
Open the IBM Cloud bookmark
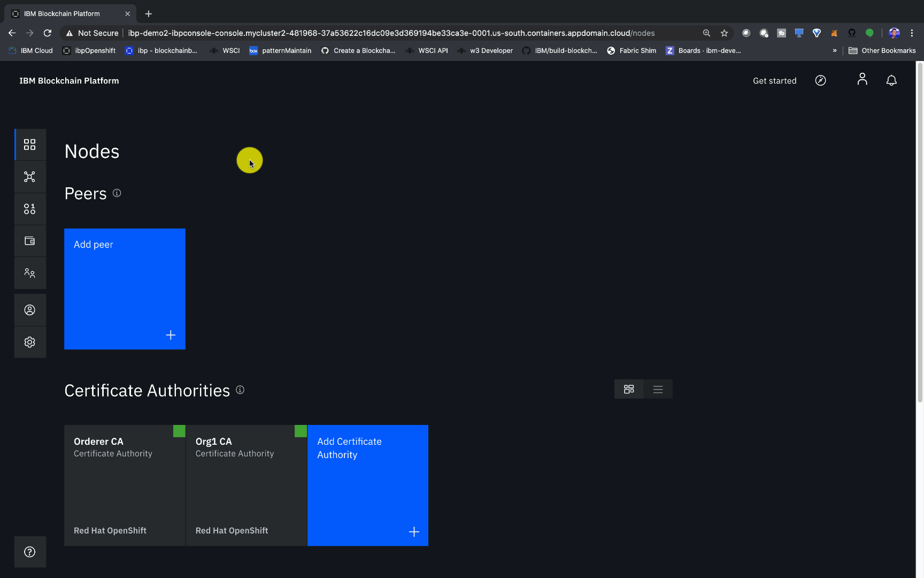[x=30, y=50]
